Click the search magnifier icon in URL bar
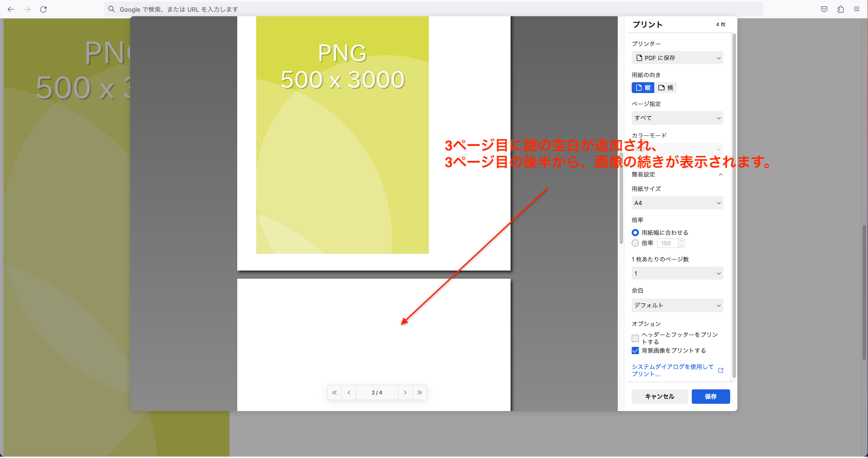The image size is (868, 458). pos(112,9)
